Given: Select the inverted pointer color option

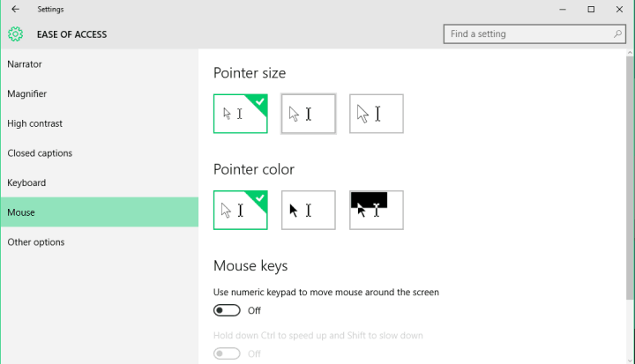Looking at the screenshot, I should 377,210.
